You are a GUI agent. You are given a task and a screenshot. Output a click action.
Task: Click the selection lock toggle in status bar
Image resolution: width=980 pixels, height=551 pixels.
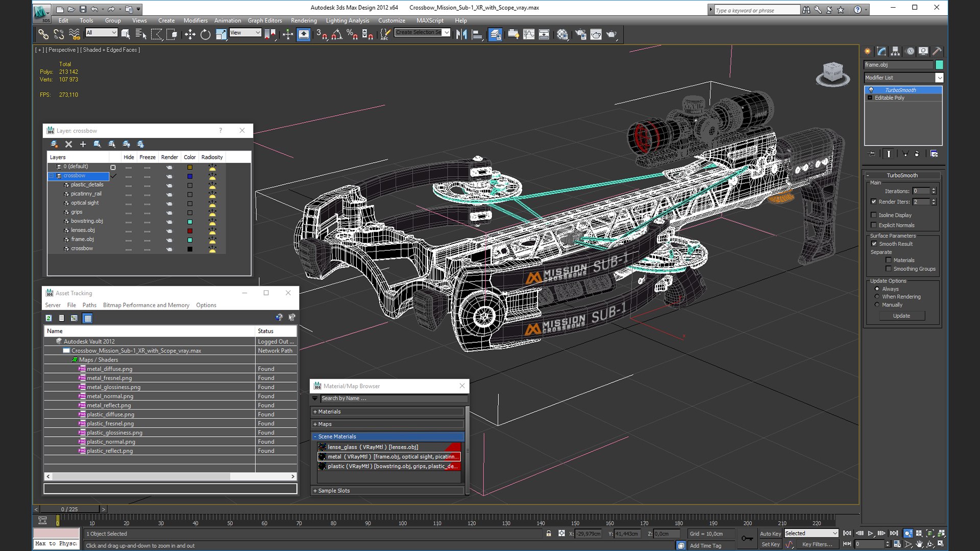pyautogui.click(x=549, y=533)
